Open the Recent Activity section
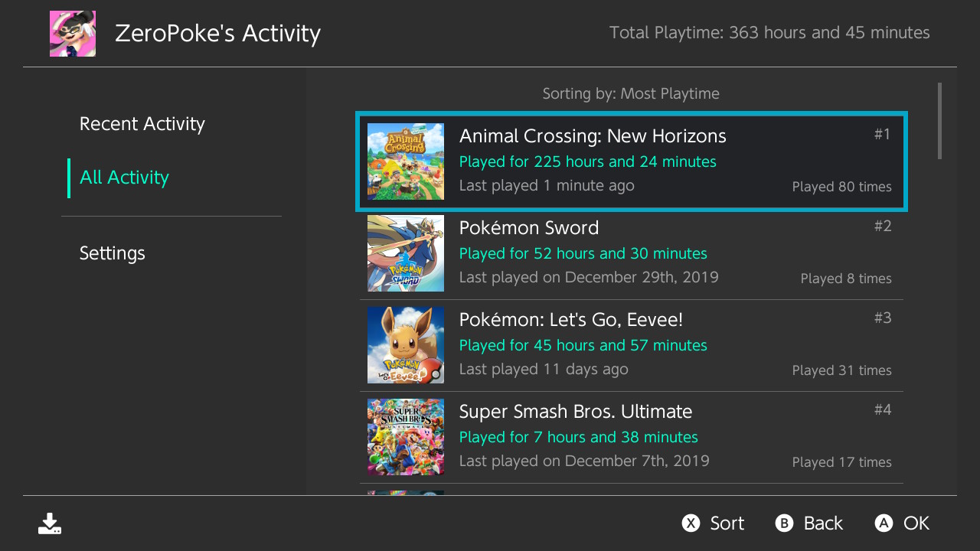 coord(142,124)
